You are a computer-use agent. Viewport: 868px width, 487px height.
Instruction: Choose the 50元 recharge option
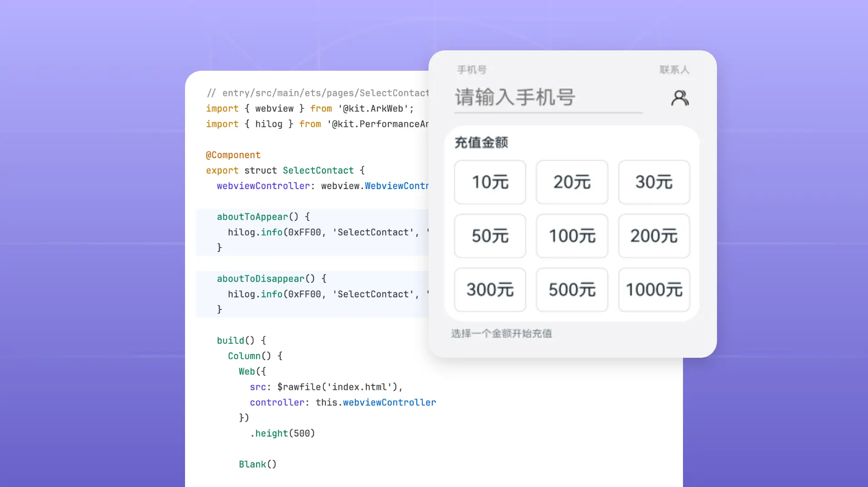[x=490, y=236]
